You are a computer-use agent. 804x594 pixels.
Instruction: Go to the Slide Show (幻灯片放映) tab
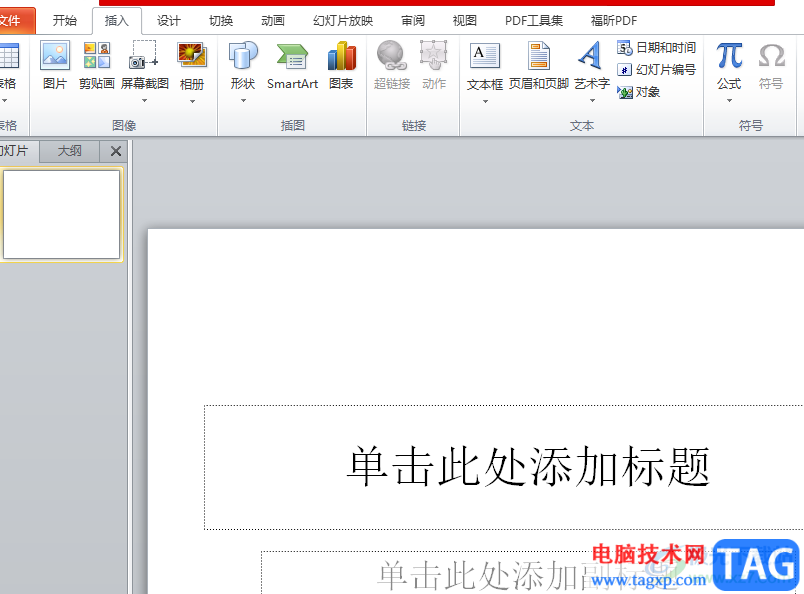point(343,21)
